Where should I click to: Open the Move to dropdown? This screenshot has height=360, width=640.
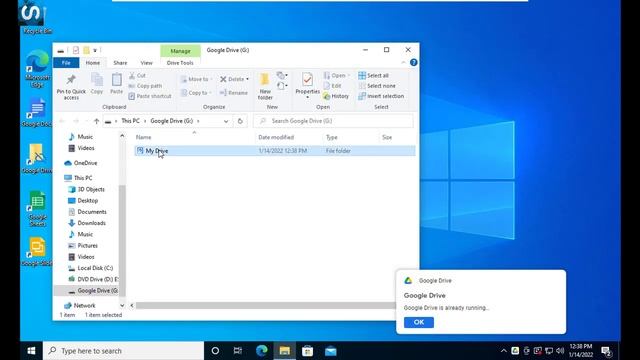coord(196,79)
